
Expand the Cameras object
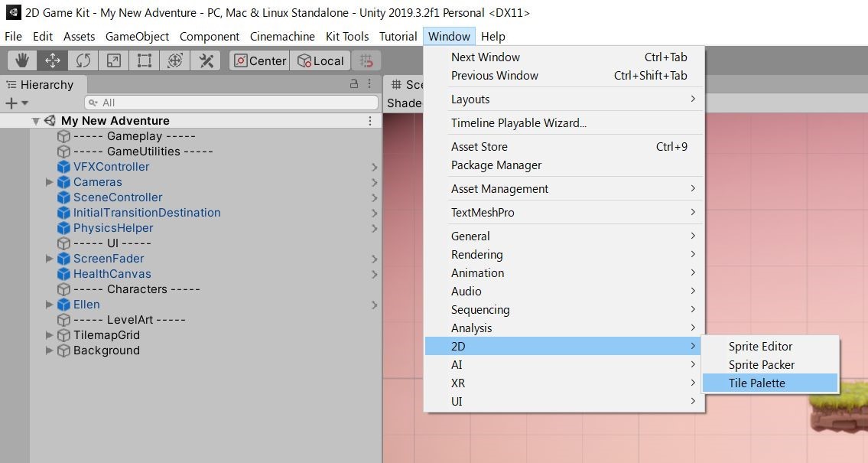click(49, 181)
